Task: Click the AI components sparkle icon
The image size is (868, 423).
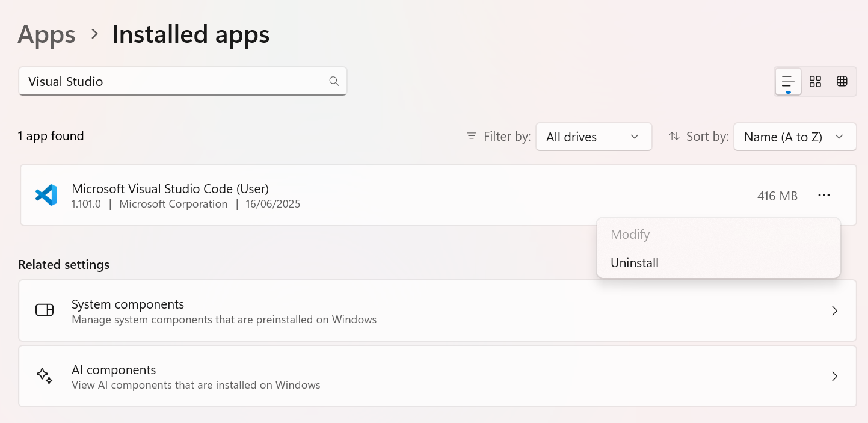Action: pos(45,376)
